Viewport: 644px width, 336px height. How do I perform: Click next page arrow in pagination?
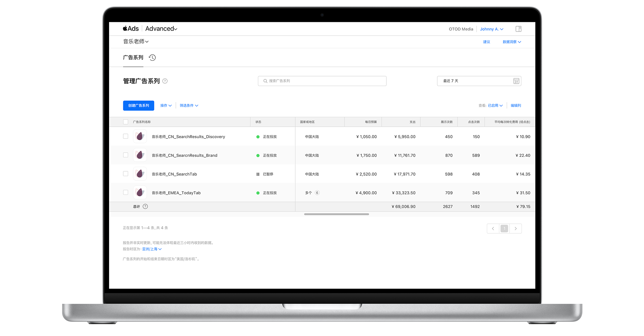click(x=516, y=229)
